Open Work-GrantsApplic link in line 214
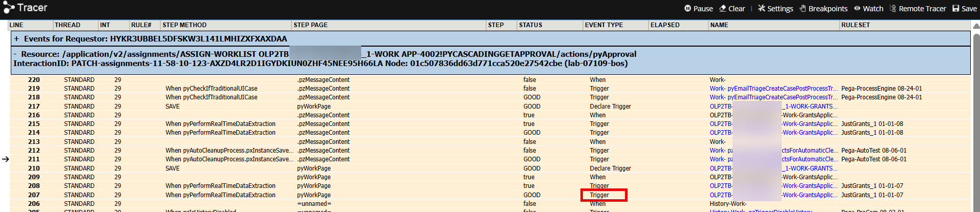 coord(774,133)
